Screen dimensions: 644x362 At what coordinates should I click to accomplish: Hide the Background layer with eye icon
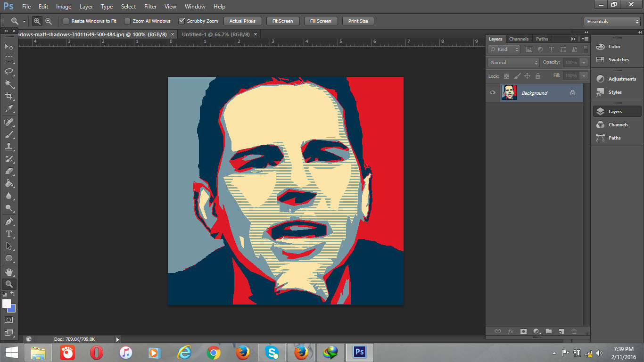[x=493, y=93]
